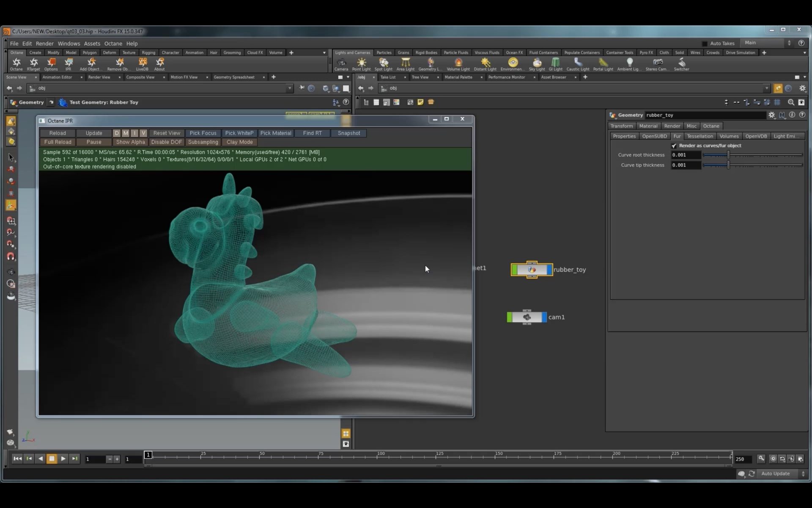
Task: Select the cam1 node
Action: point(527,317)
